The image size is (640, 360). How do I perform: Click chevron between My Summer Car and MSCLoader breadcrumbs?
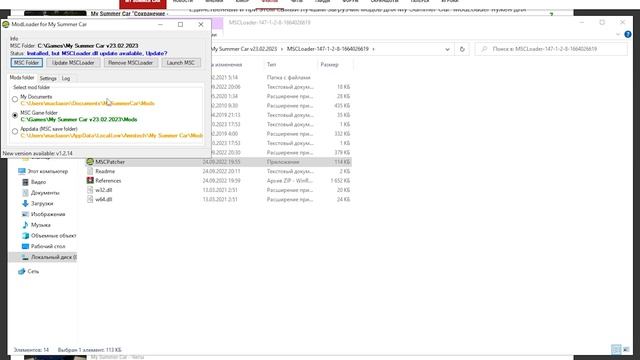(282, 49)
